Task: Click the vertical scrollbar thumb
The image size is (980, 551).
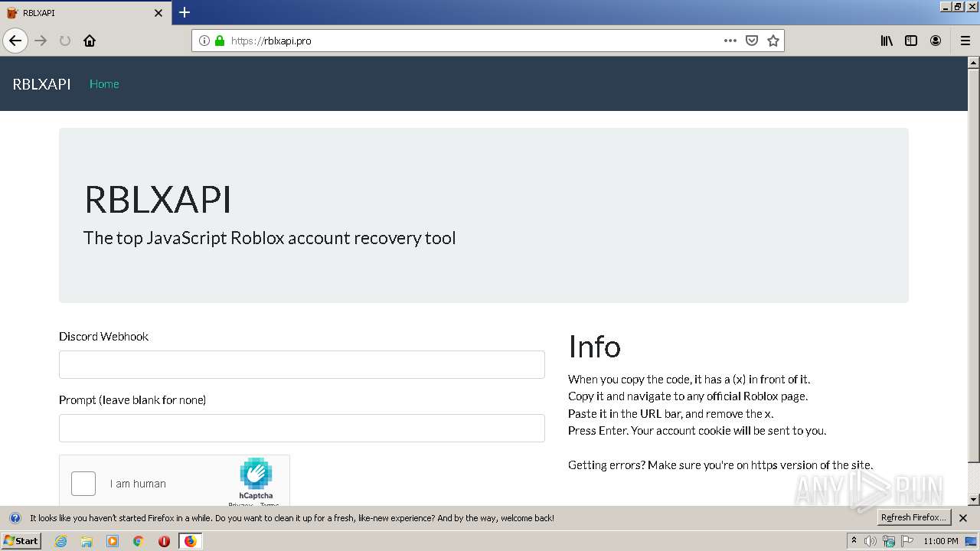Action: [x=973, y=266]
